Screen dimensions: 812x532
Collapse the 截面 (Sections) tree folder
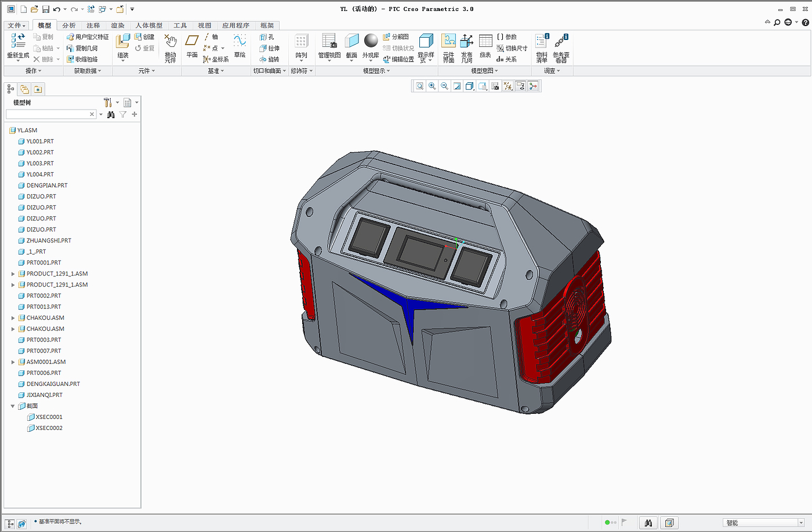point(13,406)
